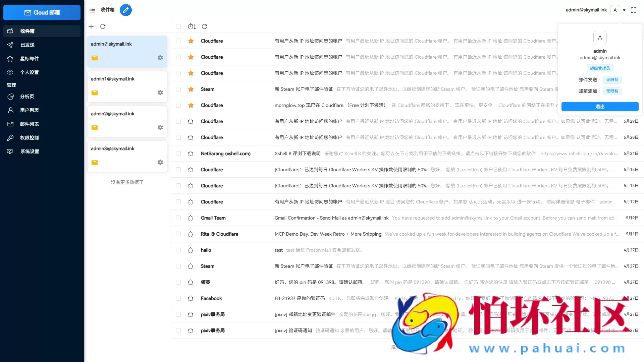Unstar the morglow.top Cloudflare email

[x=191, y=105]
